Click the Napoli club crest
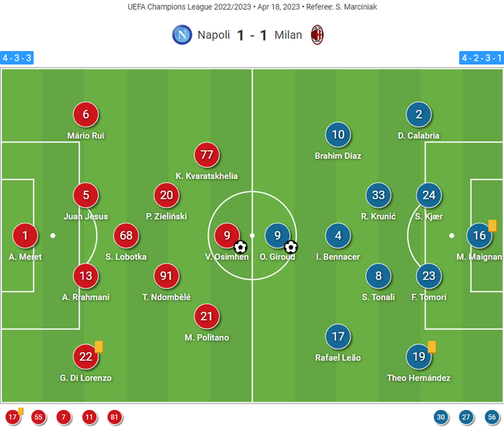This screenshot has height=433, width=504. pyautogui.click(x=182, y=34)
